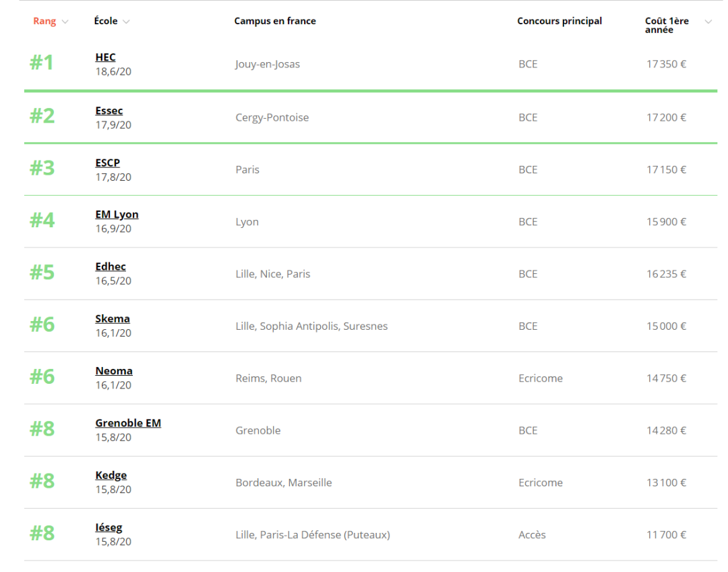Open the HEC school link
Image resolution: width=728 pixels, height=572 pixels.
click(x=105, y=57)
